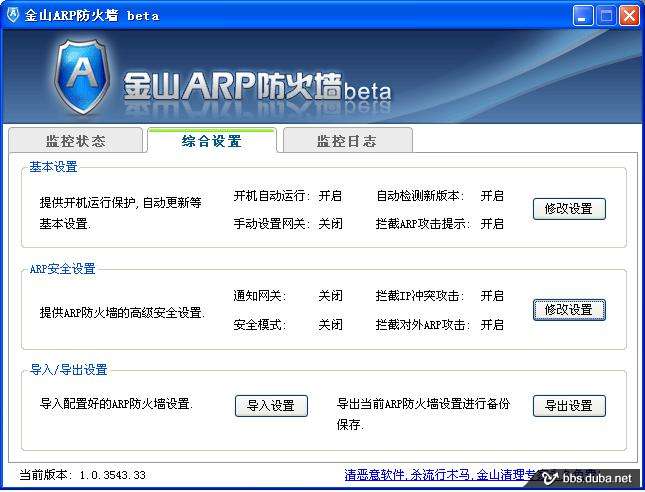Minimize the 金山ARP防火墙 window

pos(582,16)
